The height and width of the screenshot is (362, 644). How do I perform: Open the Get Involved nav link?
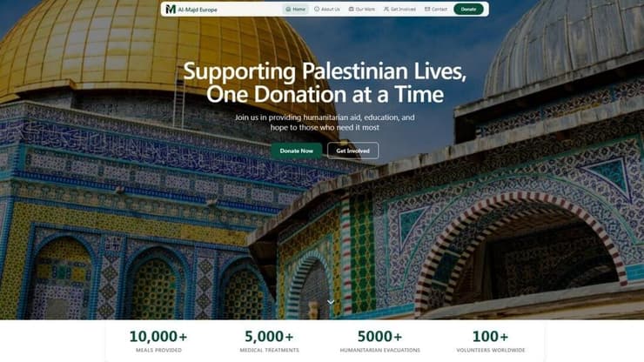tap(399, 9)
